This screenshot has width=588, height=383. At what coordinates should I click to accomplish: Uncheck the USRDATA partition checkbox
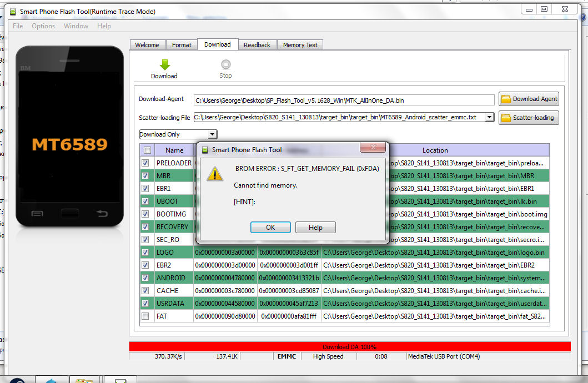[145, 304]
